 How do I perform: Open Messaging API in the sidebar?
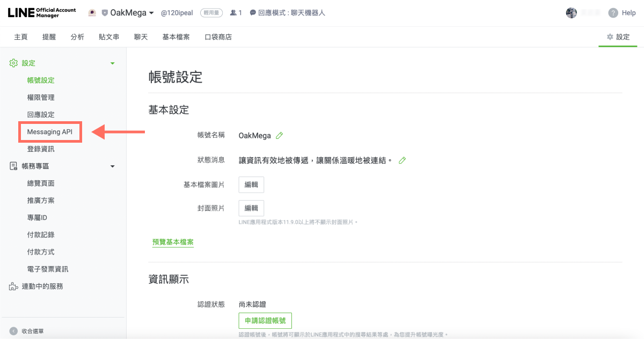[x=50, y=132]
